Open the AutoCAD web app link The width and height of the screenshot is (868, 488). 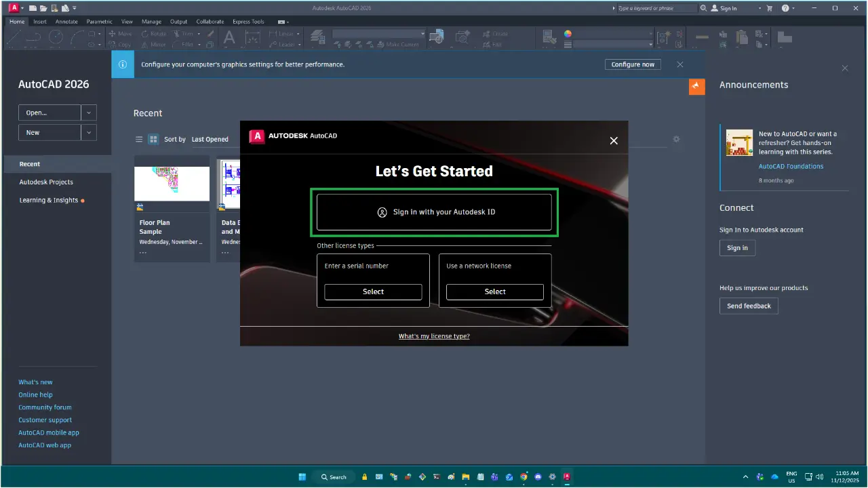45,445
